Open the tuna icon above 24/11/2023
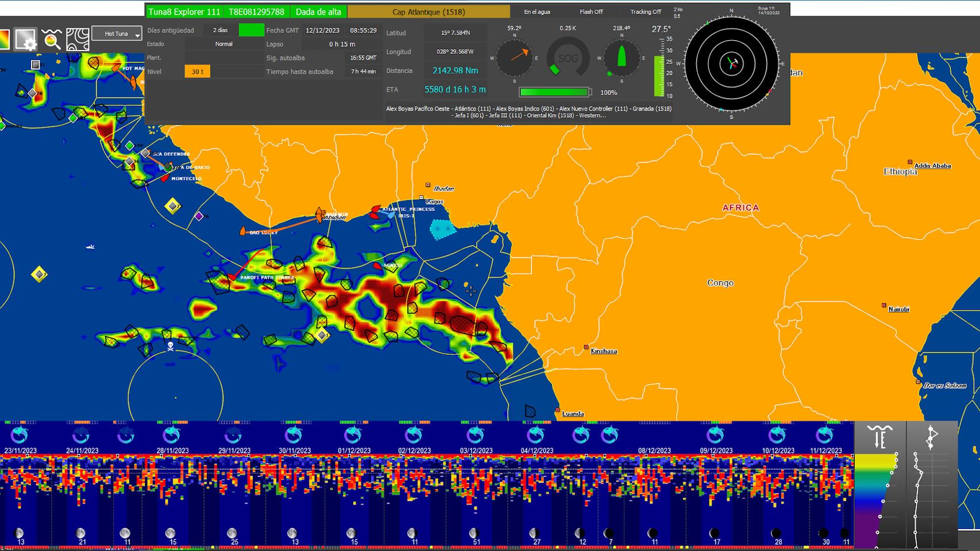The height and width of the screenshot is (551, 980). (81, 435)
